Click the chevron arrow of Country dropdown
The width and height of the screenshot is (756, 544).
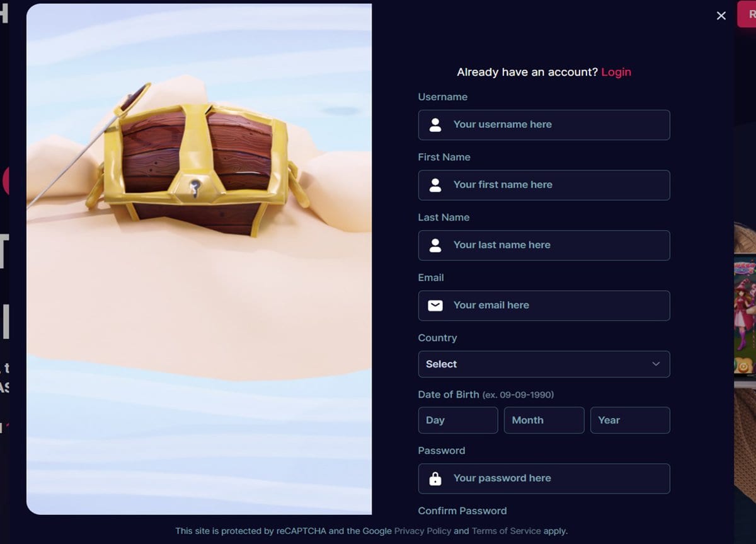pyautogui.click(x=656, y=364)
